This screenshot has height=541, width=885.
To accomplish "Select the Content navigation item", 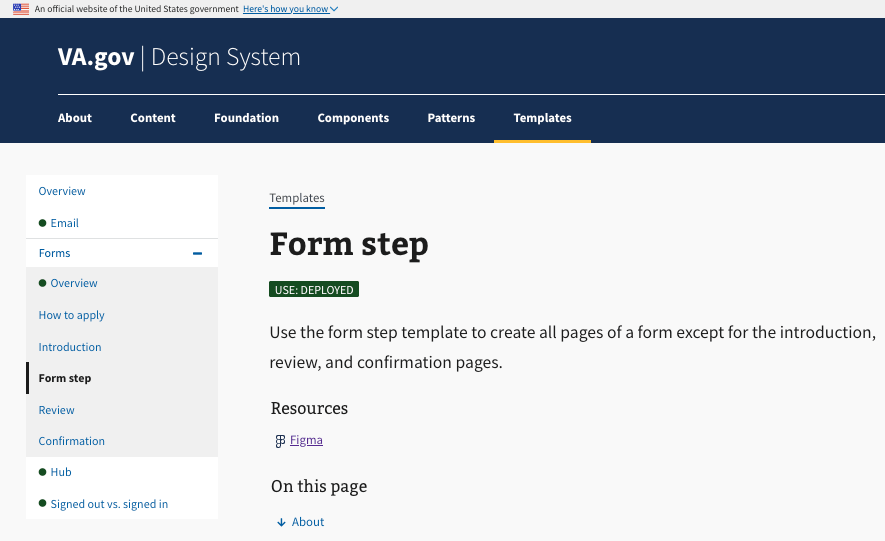I will (x=153, y=118).
